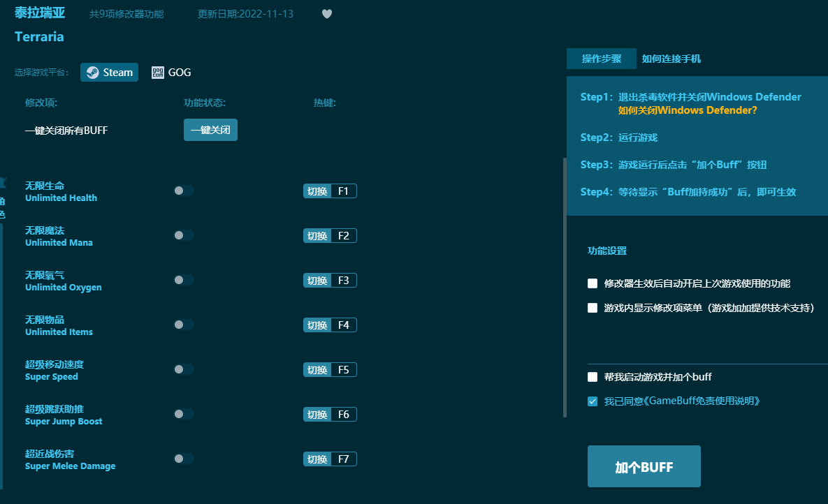Click the 功能设置 heading

click(607, 251)
